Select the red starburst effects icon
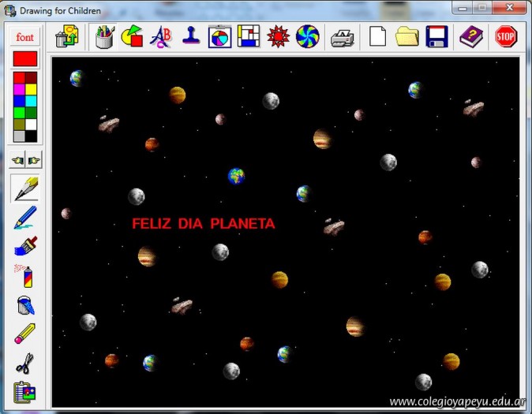Screen dimensions: 532x414 click(x=278, y=36)
